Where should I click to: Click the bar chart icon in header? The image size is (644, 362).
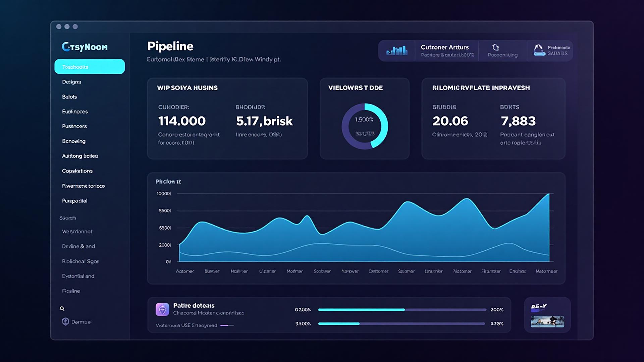pos(397,51)
